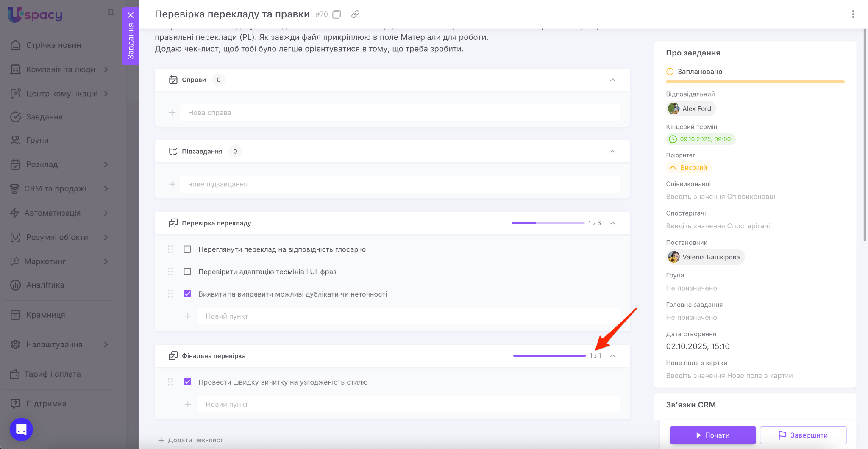Copy task title using the duplicate icon
This screenshot has height=449, width=868.
tap(337, 14)
